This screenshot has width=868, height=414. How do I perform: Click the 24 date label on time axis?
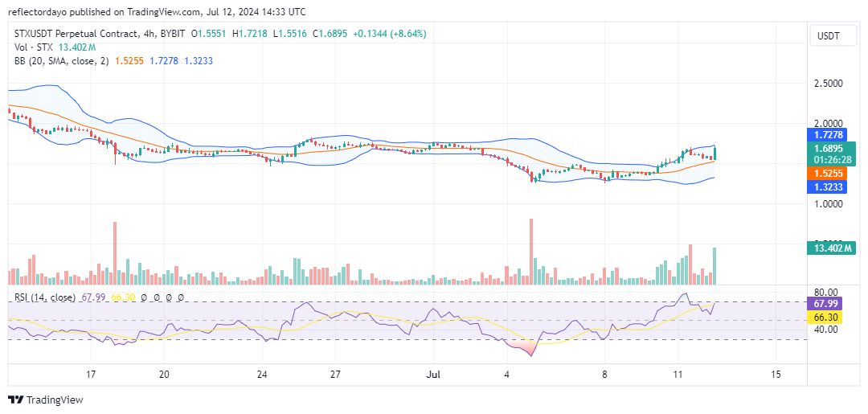262,374
